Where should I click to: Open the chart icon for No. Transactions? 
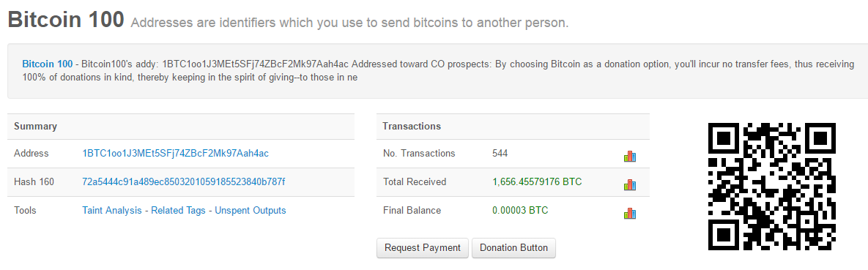point(629,157)
